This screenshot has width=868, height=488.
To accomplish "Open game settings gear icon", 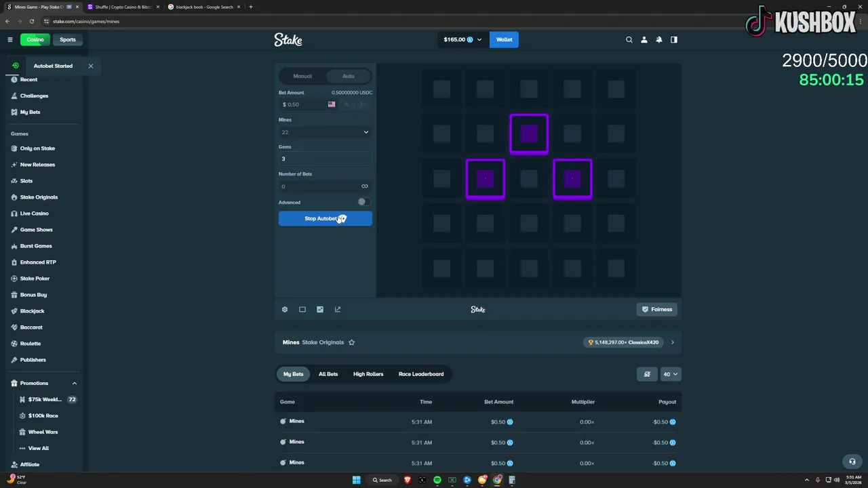I will 285,309.
